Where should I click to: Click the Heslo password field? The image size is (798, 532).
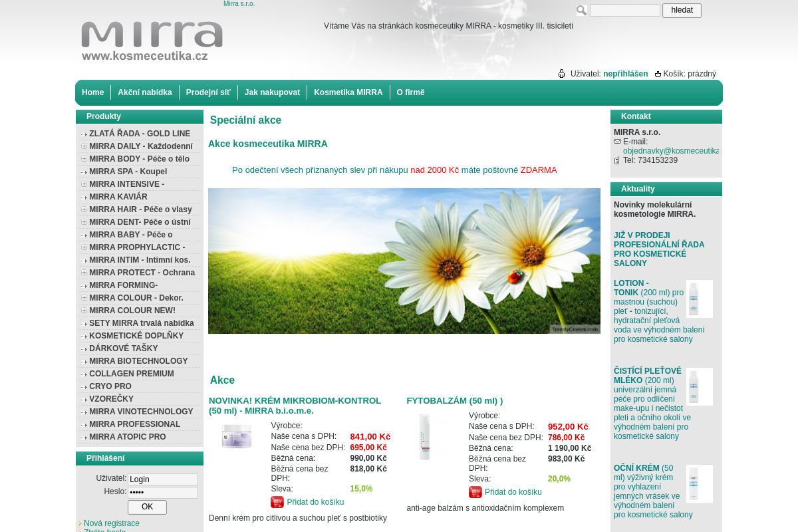tap(163, 493)
